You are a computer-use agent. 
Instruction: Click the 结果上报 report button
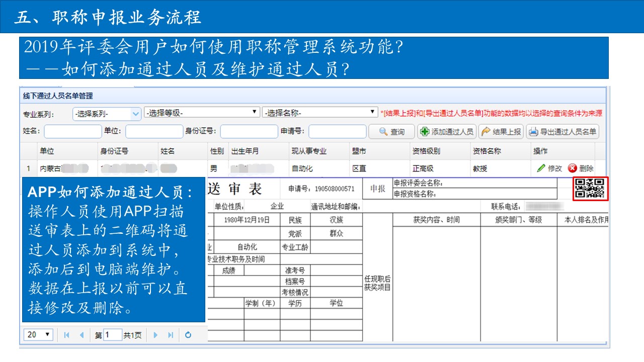tap(501, 132)
